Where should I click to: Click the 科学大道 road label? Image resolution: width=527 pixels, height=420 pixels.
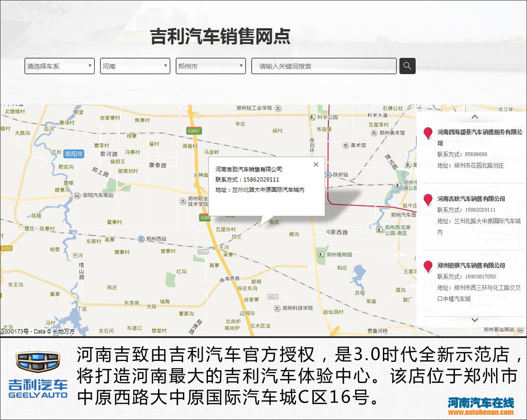(377, 115)
